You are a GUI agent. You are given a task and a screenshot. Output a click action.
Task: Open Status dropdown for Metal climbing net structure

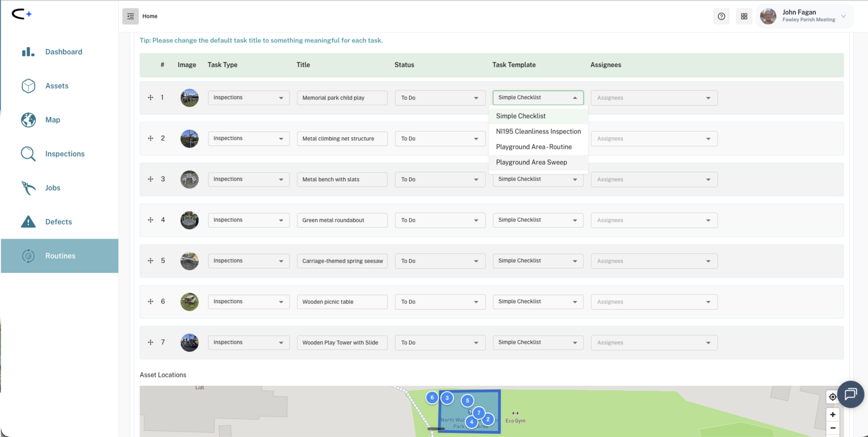tap(440, 139)
